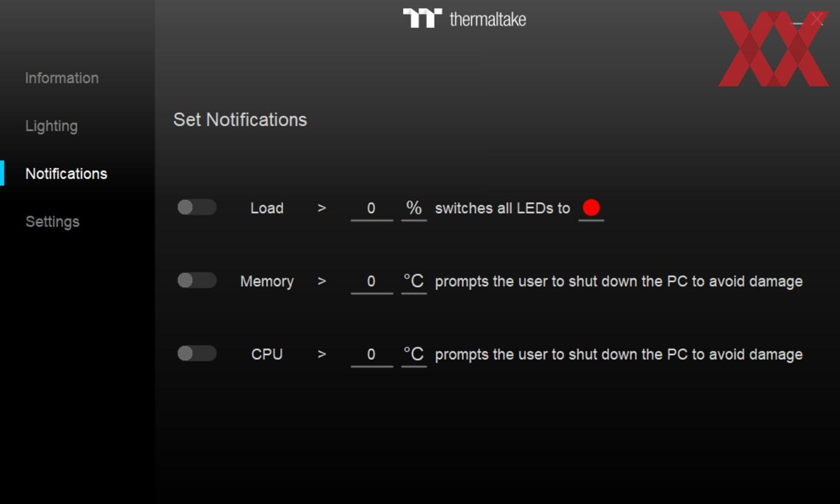Focus the Memory temperature value field
This screenshot has width=840, height=504.
pyautogui.click(x=372, y=282)
